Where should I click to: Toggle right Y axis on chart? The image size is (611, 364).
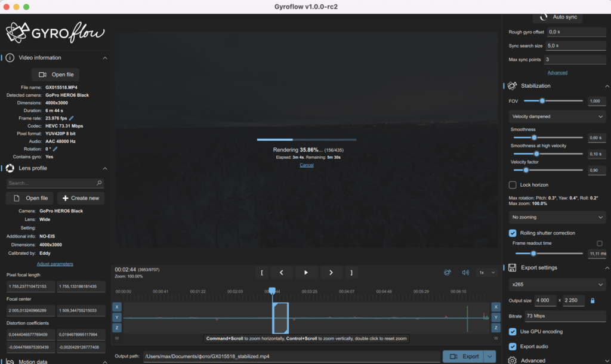point(496,317)
